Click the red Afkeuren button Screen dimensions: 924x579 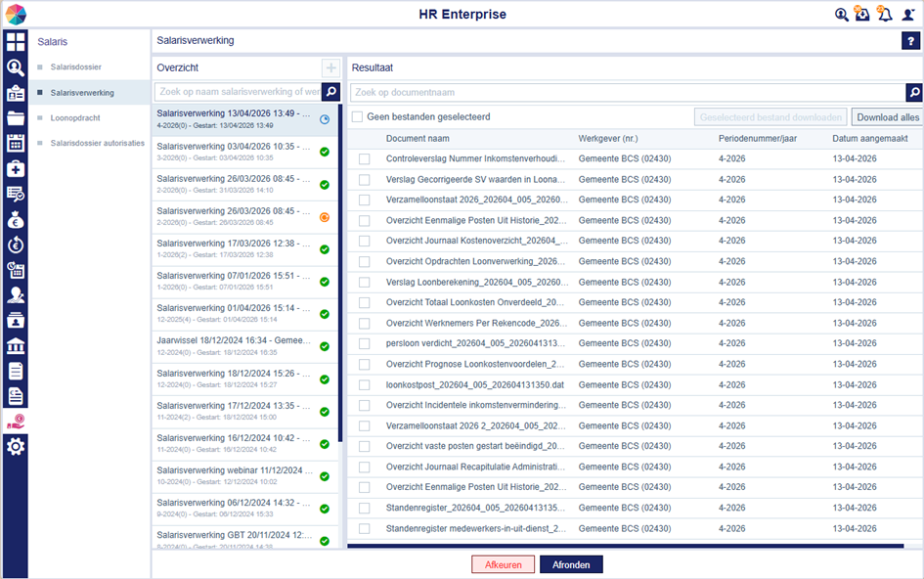504,564
